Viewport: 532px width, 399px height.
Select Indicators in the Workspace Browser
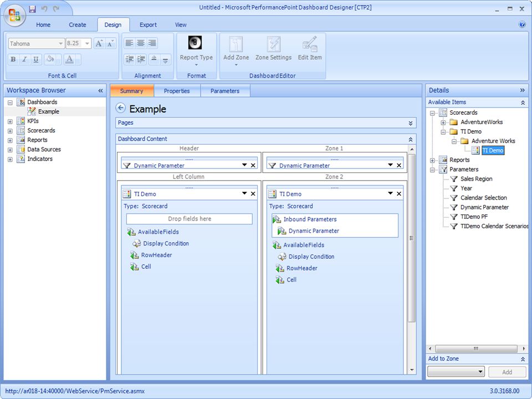tap(40, 159)
